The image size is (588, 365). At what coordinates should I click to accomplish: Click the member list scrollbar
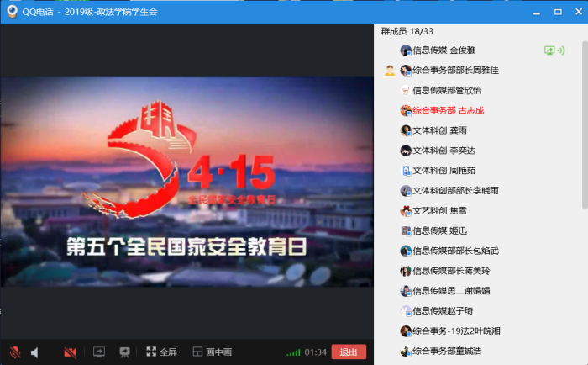coord(585,124)
